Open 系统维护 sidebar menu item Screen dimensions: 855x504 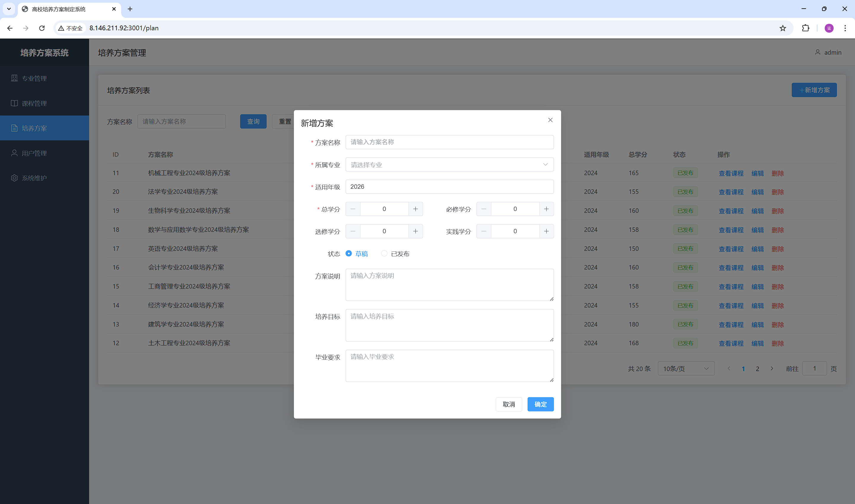point(34,178)
